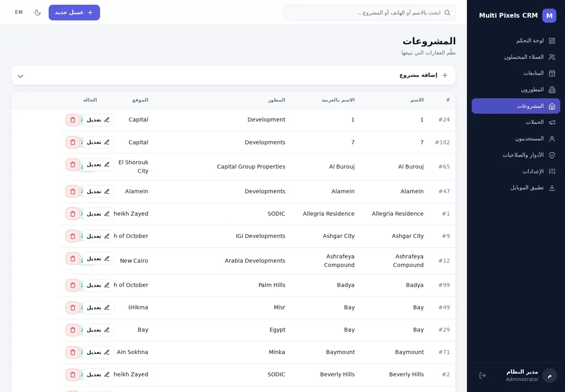Delete Beverly Hills with its trash icon
The width and height of the screenshot is (565, 392).
pos(73,375)
